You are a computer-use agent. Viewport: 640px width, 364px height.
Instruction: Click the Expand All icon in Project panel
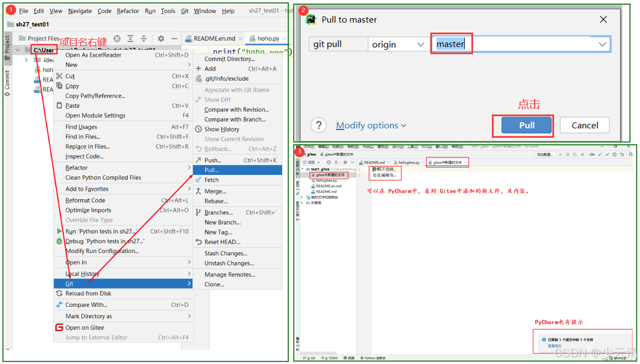pyautogui.click(x=130, y=39)
